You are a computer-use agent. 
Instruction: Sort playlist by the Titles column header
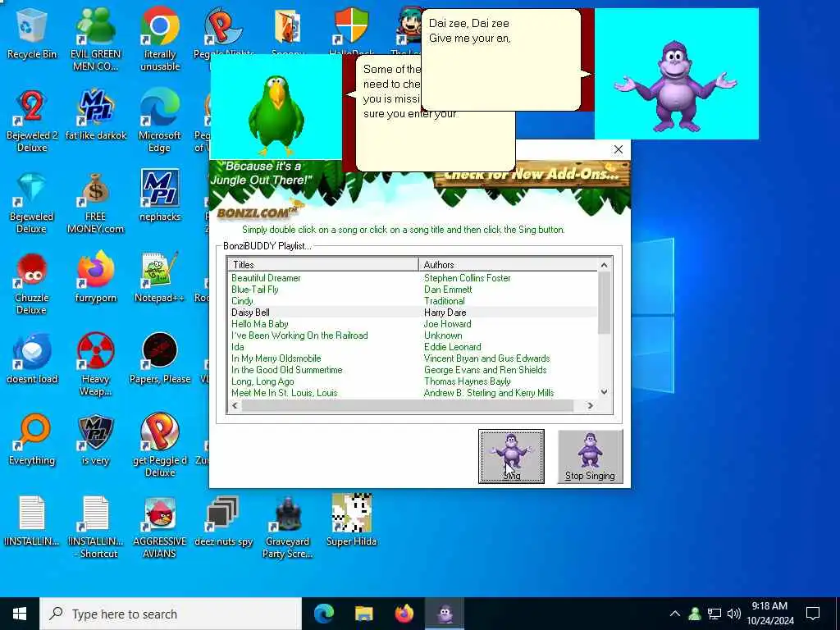click(x=323, y=265)
